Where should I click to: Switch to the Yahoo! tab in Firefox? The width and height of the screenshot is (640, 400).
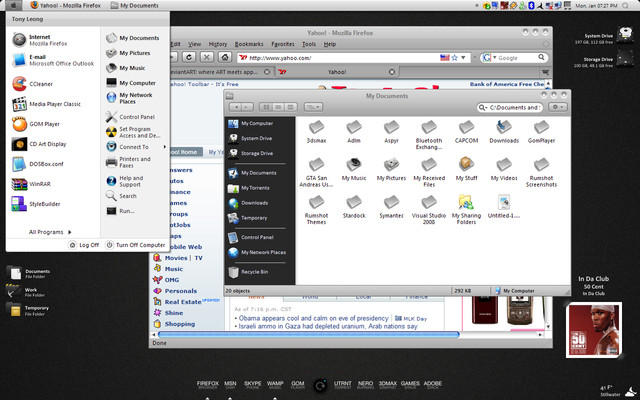(x=336, y=72)
